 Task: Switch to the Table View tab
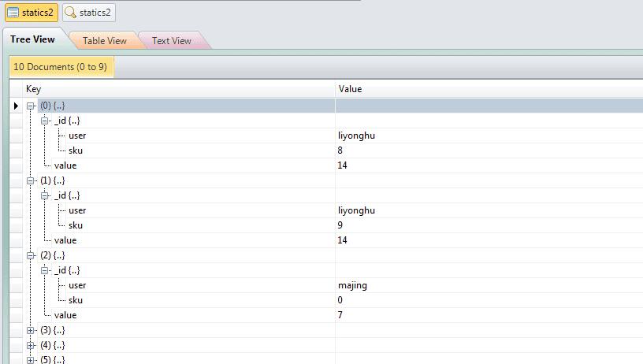(104, 41)
